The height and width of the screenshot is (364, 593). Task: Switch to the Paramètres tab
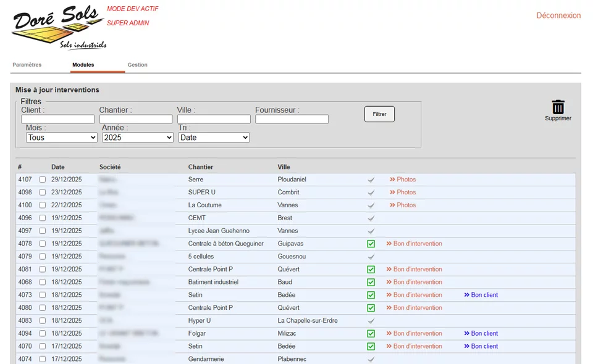[27, 65]
